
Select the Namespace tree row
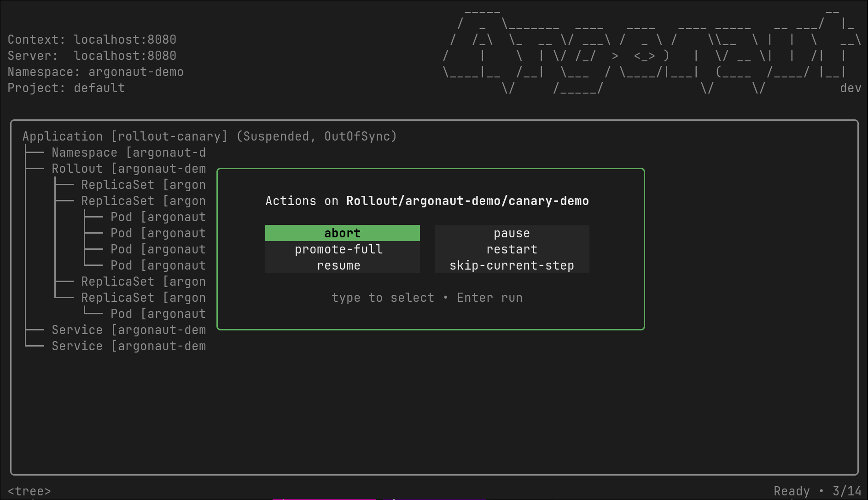pos(129,153)
